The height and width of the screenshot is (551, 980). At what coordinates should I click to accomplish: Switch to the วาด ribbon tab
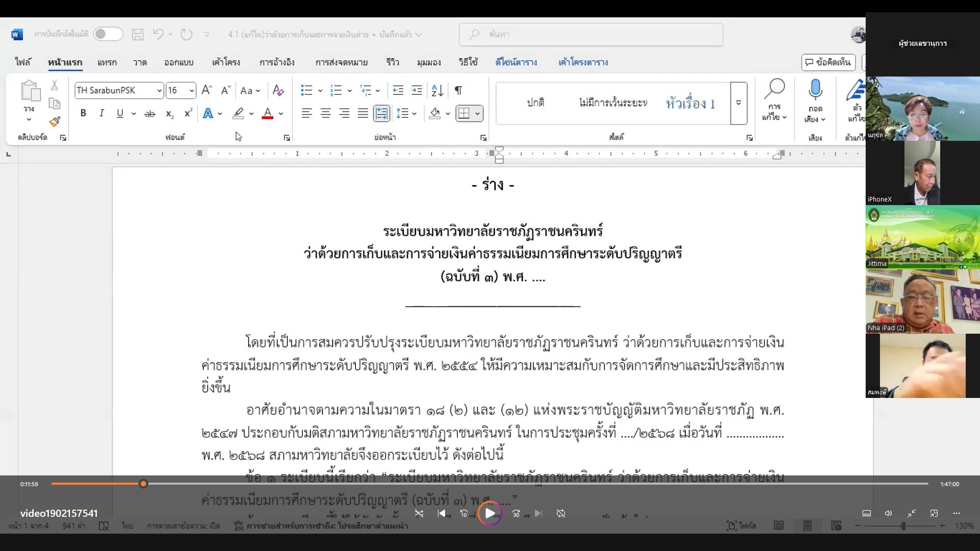click(x=140, y=62)
